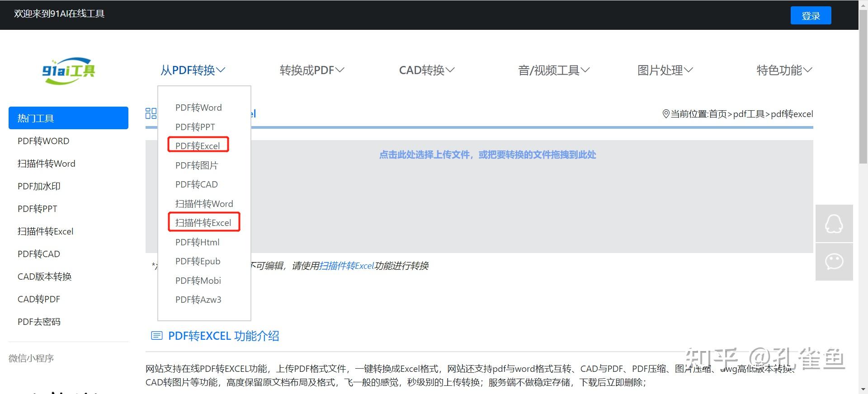Expand the 转换成PDF dropdown menu
The height and width of the screenshot is (394, 868).
coord(312,70)
